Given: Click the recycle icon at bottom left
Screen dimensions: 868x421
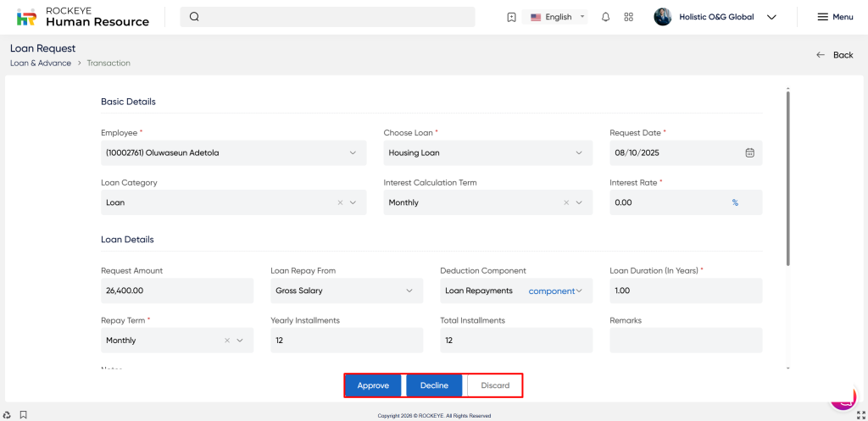Looking at the screenshot, I should pos(7,414).
